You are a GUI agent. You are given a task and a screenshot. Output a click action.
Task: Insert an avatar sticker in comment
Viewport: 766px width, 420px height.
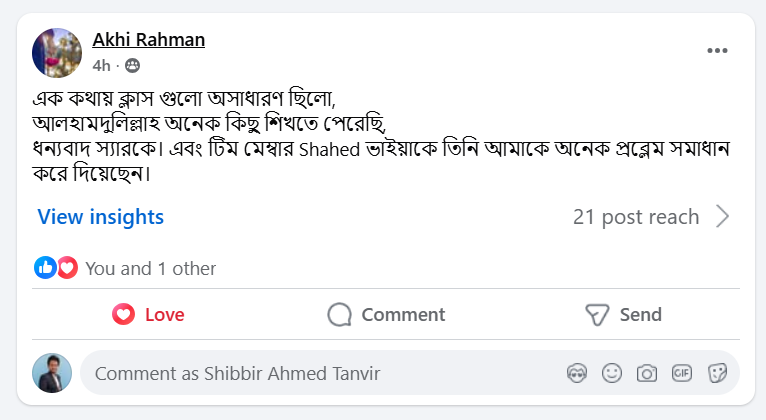[x=576, y=373]
